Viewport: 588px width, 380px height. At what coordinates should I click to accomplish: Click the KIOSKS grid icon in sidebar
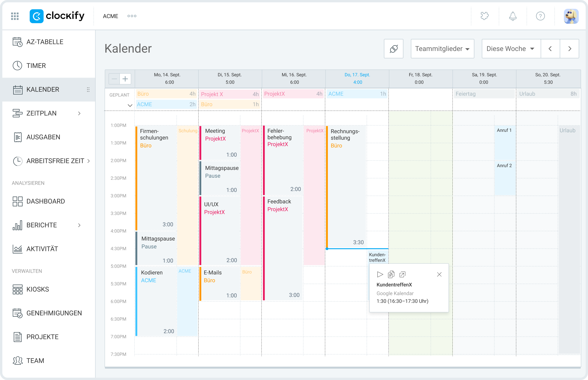point(17,289)
